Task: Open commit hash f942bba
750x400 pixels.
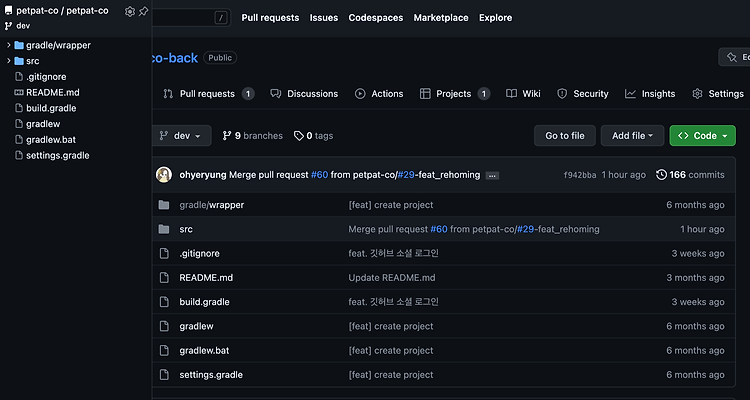Action: pyautogui.click(x=580, y=175)
